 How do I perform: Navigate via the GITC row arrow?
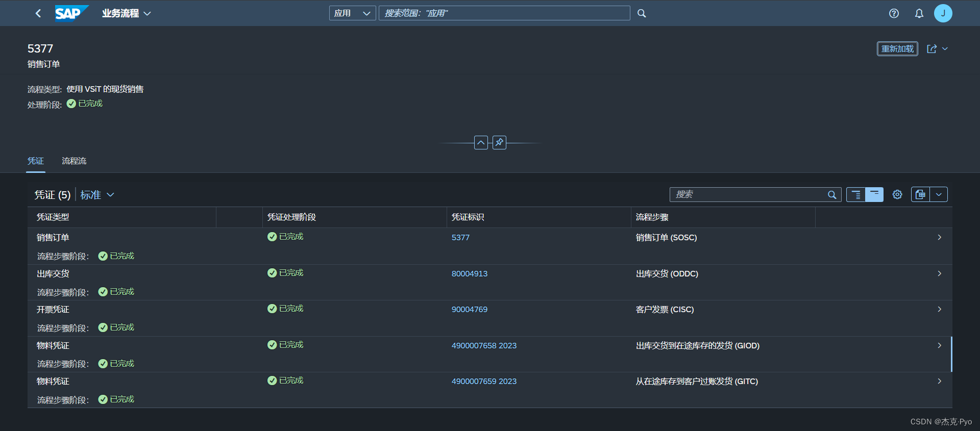click(939, 381)
